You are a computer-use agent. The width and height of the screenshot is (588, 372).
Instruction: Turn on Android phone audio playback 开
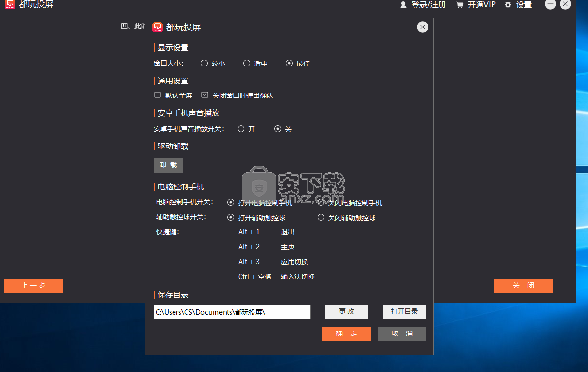coord(241,129)
